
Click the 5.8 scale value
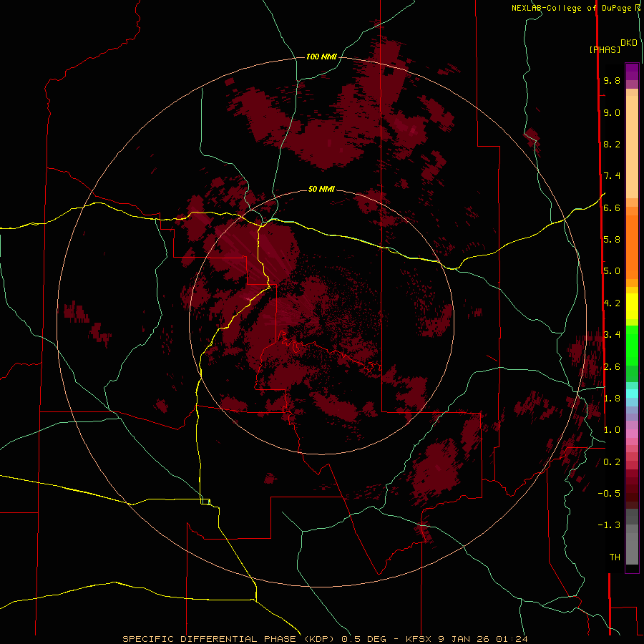click(612, 240)
